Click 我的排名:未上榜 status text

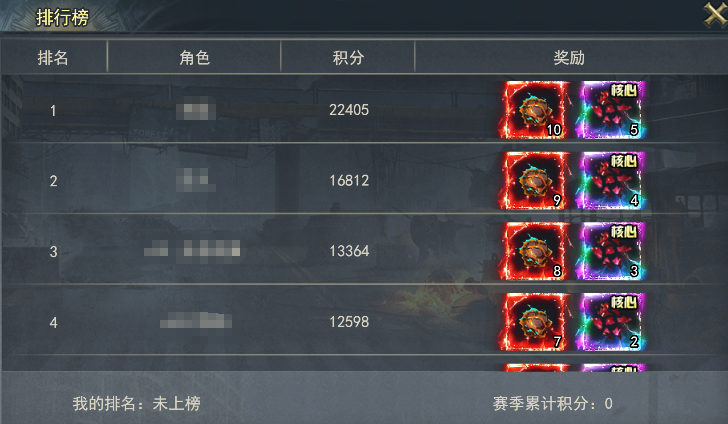coord(136,403)
